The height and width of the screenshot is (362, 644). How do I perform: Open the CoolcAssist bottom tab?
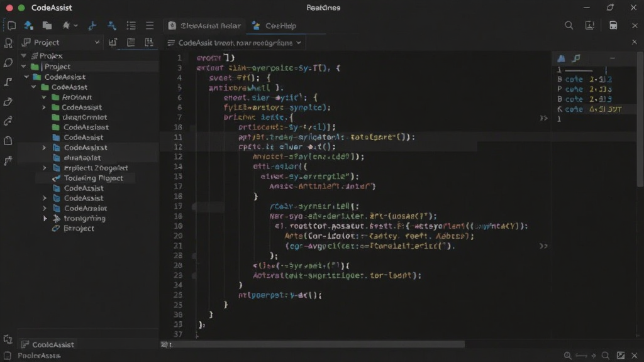click(48, 344)
